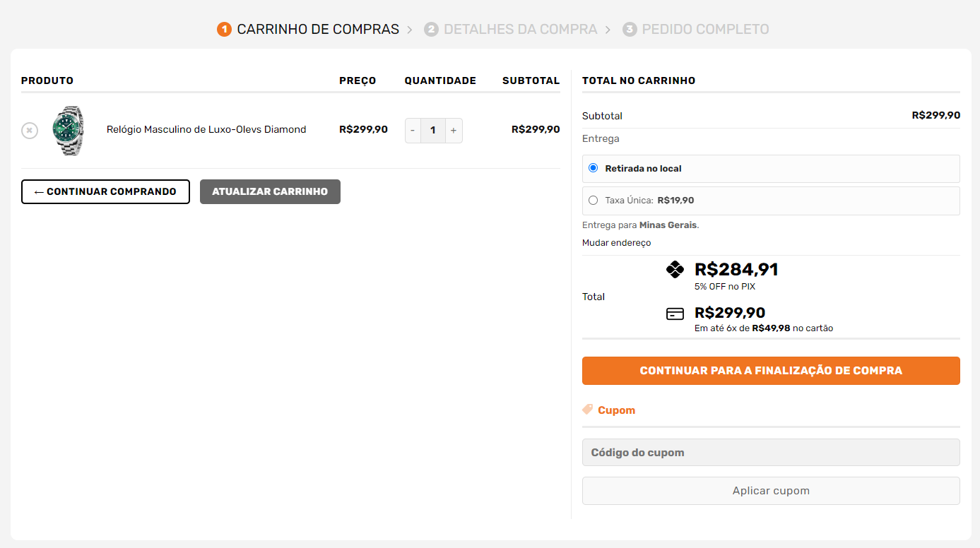This screenshot has width=980, height=548.
Task: Enable pickup by clicking its radio button
Action: coord(593,167)
